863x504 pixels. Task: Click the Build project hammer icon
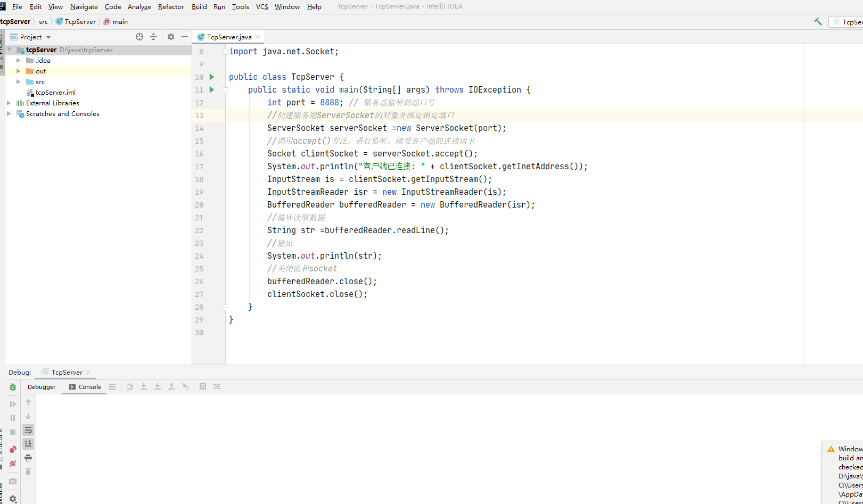(x=818, y=22)
